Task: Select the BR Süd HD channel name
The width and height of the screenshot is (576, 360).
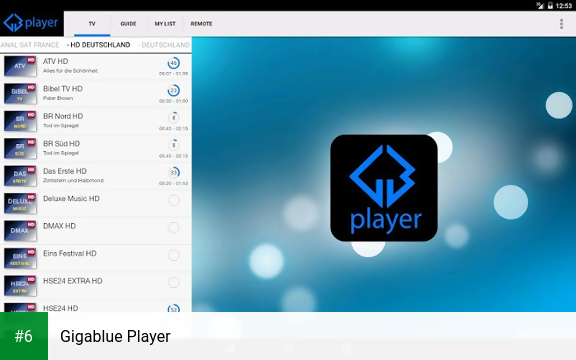Action: [x=61, y=144]
